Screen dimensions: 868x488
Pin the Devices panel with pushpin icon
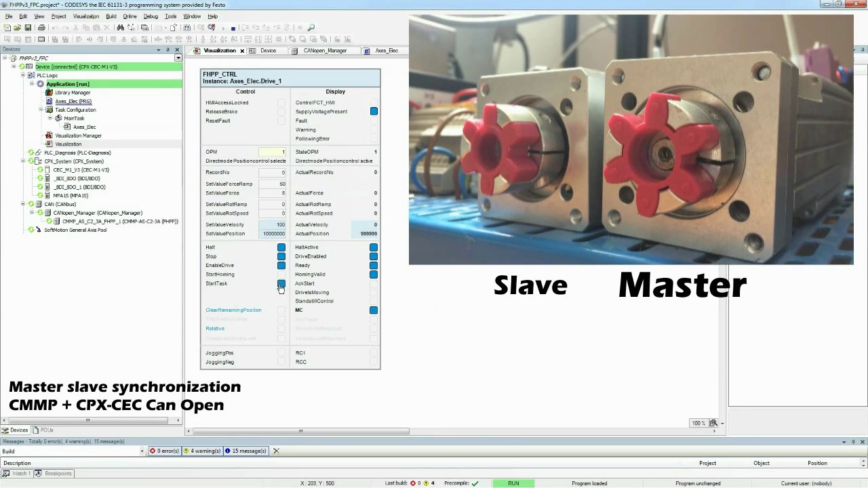coord(167,50)
